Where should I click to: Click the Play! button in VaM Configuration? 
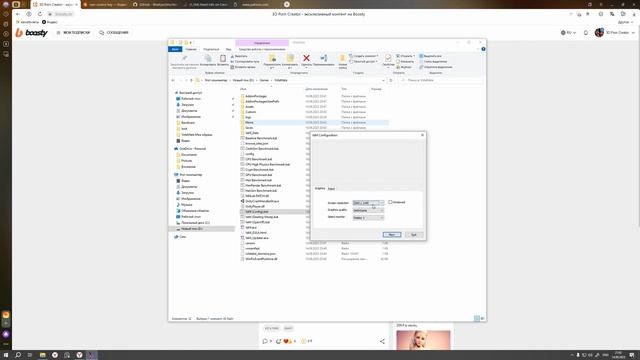pos(392,235)
